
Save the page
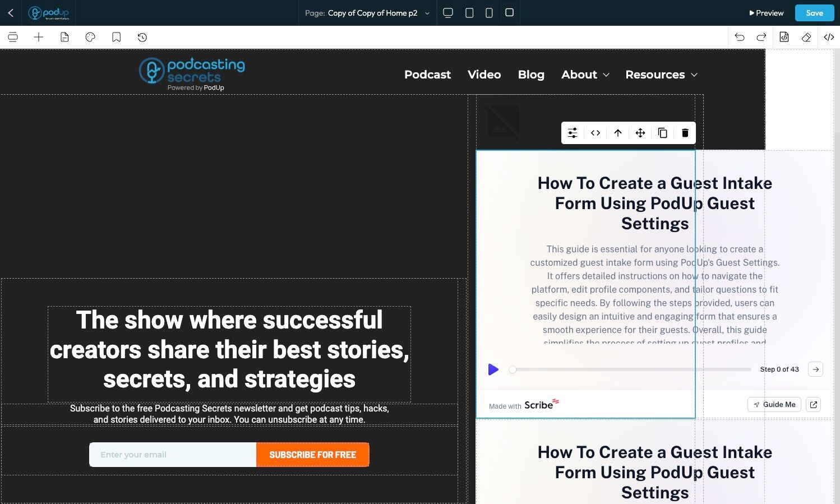(814, 13)
